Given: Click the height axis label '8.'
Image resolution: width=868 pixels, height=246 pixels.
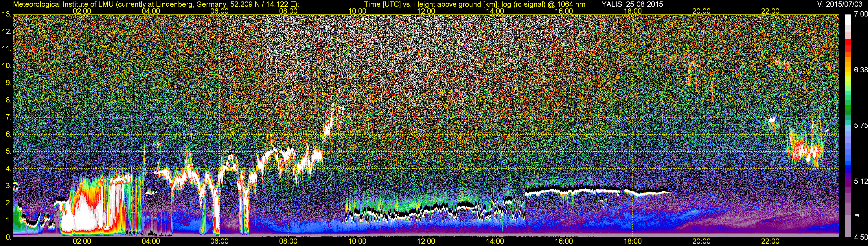Looking at the screenshot, I should coord(8,100).
